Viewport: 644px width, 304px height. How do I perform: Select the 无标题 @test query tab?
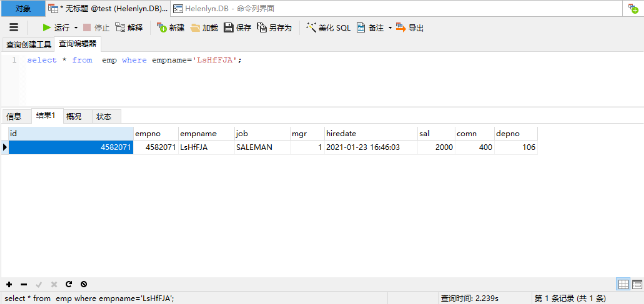tap(108, 9)
